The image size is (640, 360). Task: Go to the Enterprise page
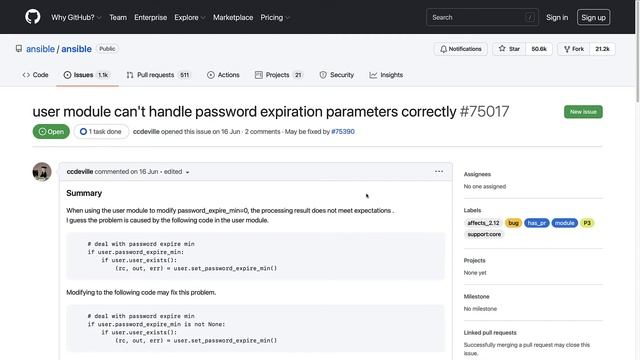[151, 18]
